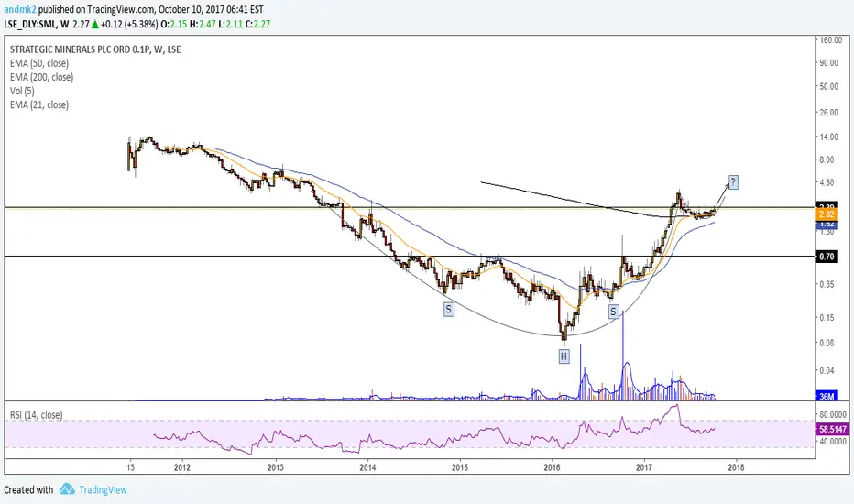Select the EMA (21, close) indicator legend
Image resolution: width=854 pixels, height=504 pixels.
(x=39, y=104)
